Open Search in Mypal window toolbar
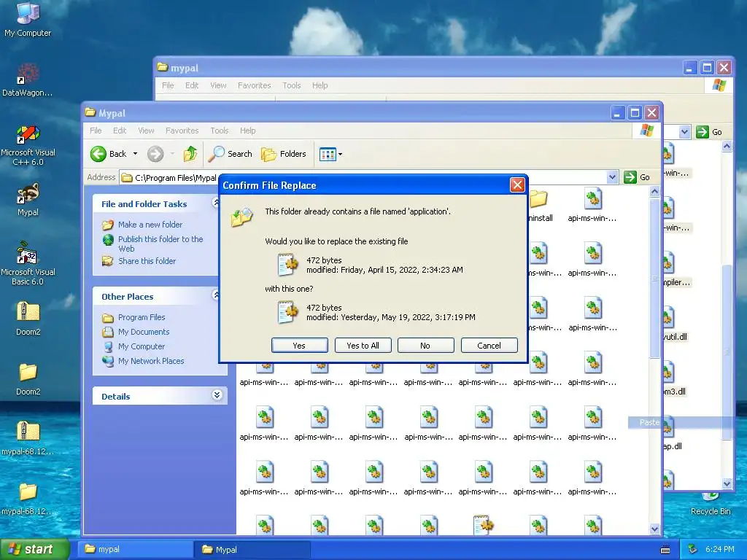 231,154
